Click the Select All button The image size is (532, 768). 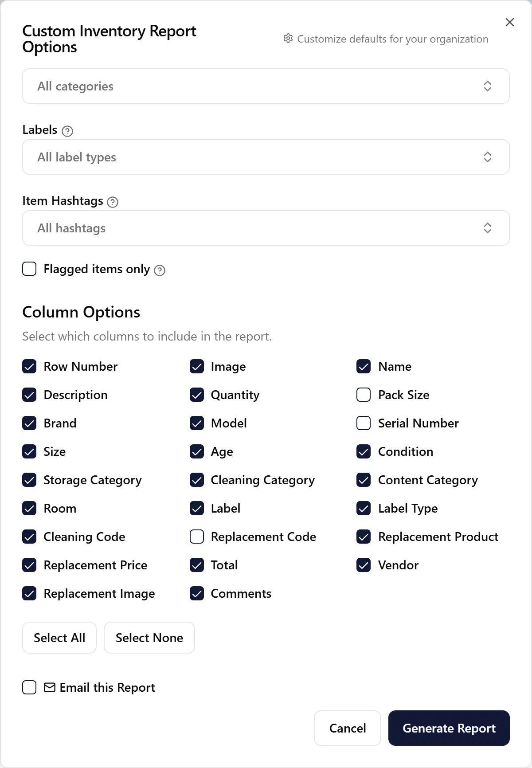59,638
